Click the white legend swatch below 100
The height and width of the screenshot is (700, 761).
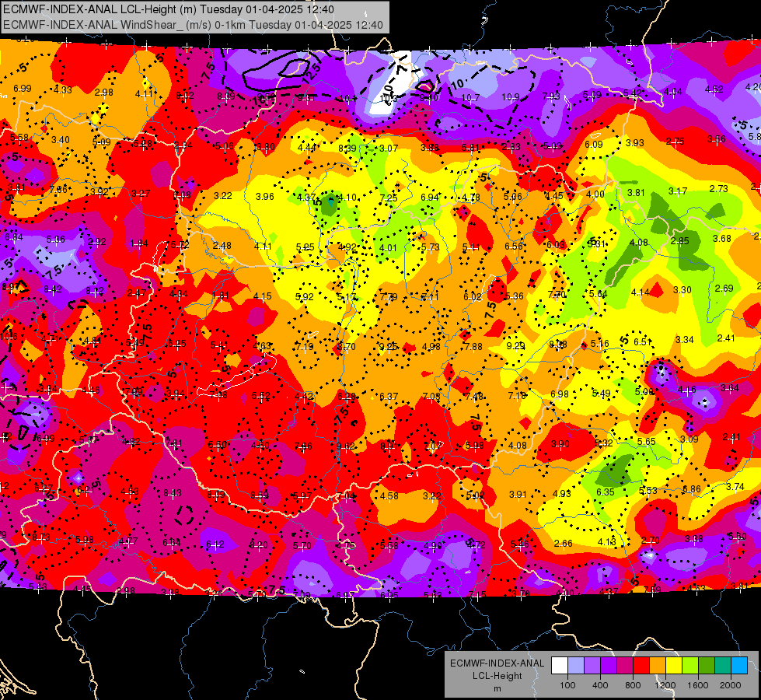tap(559, 666)
